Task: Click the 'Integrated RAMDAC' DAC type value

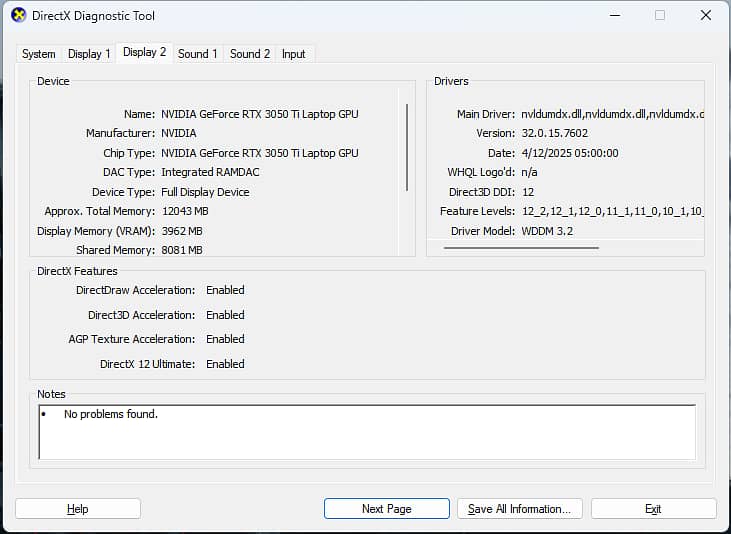Action: coord(210,172)
